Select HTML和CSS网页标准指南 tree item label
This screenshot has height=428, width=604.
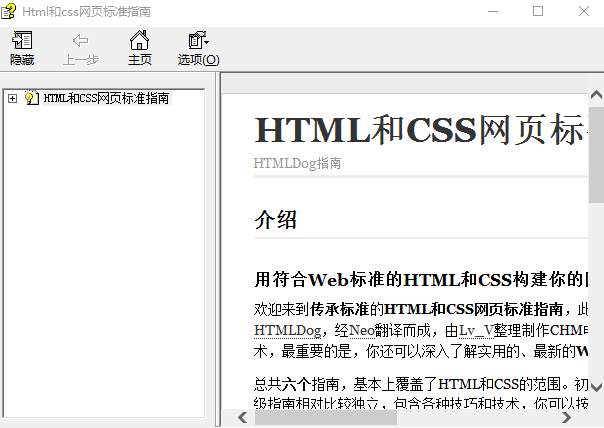(x=106, y=98)
